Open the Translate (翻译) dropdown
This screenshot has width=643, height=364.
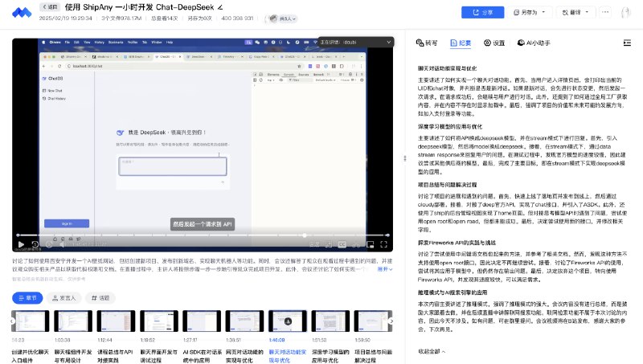575,12
